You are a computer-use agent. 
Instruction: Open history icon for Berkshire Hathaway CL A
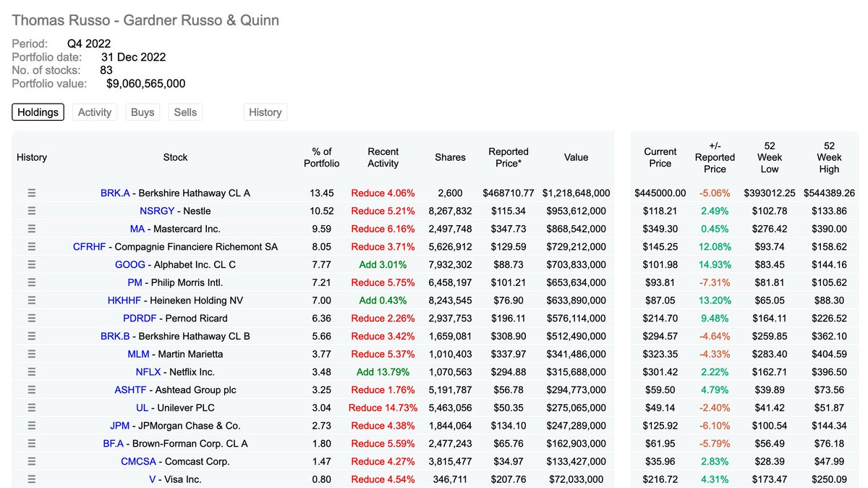pyautogui.click(x=32, y=193)
